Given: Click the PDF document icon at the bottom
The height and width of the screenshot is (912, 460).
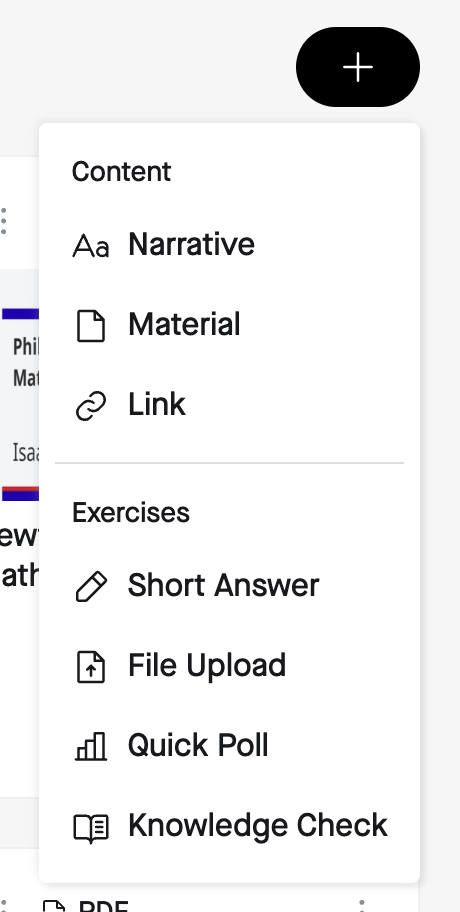Looking at the screenshot, I should point(54,906).
